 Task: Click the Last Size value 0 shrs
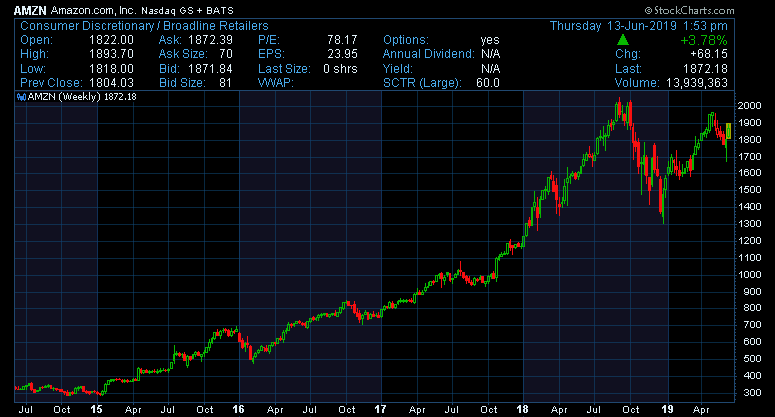pyautogui.click(x=340, y=69)
